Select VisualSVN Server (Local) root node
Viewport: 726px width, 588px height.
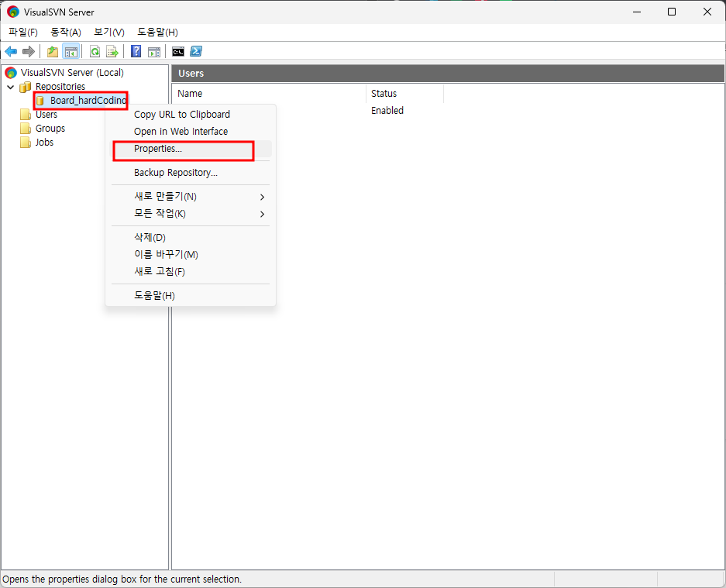pyautogui.click(x=72, y=73)
